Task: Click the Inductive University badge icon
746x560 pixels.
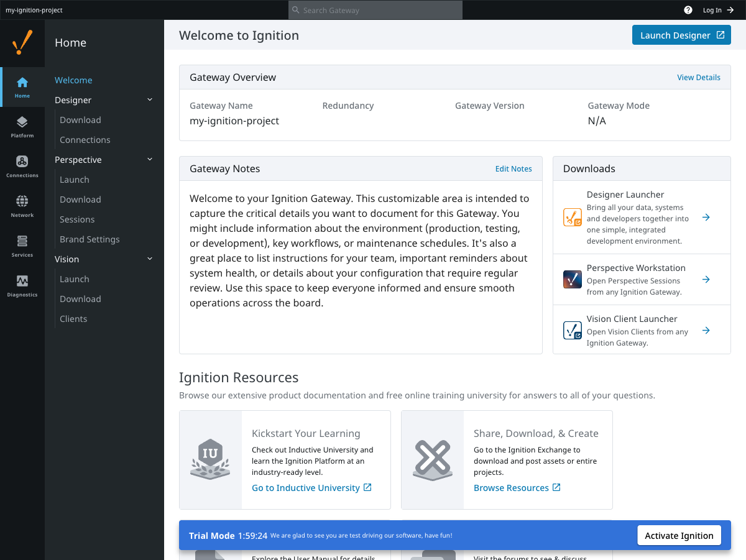Action: (x=210, y=459)
